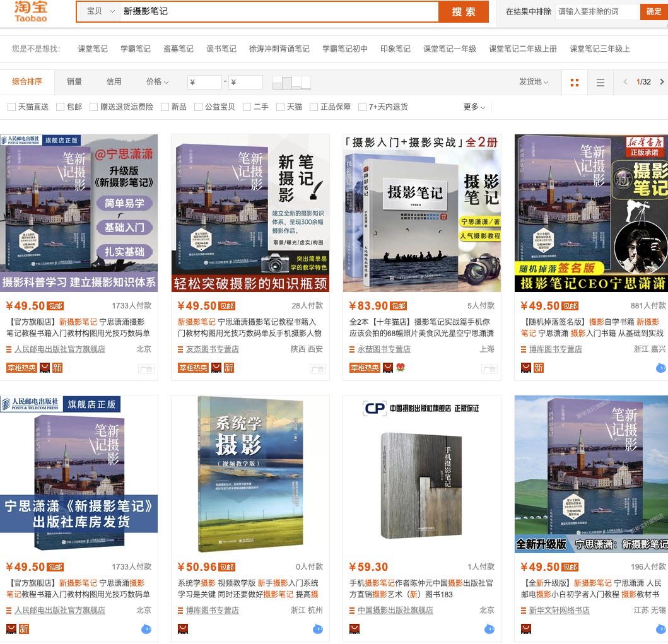The image size is (668, 644).
Task: Click 包邮 tag next to ¥50.96 price
Action: pos(226,567)
